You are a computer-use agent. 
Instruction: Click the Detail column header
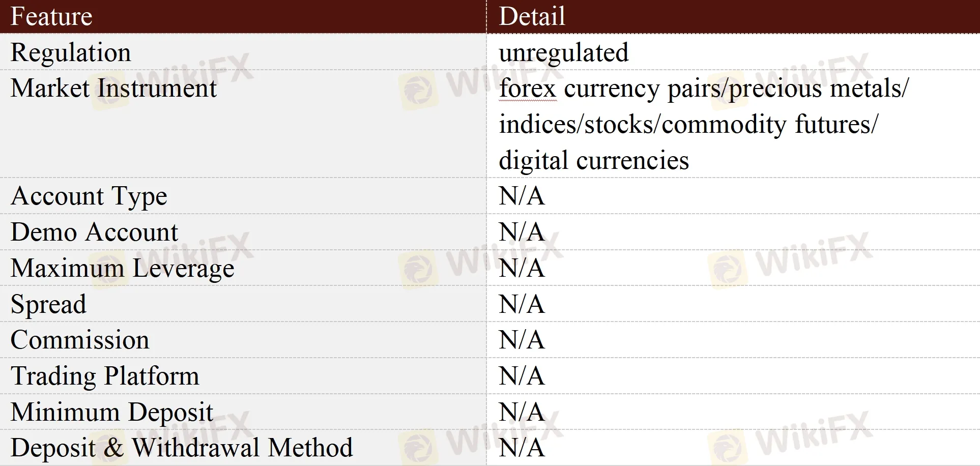(532, 16)
